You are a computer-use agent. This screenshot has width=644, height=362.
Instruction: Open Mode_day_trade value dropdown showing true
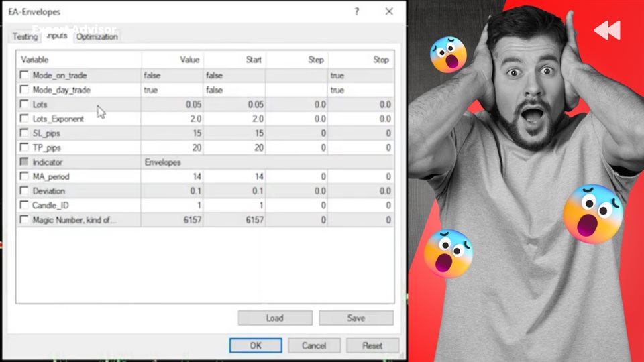[172, 90]
